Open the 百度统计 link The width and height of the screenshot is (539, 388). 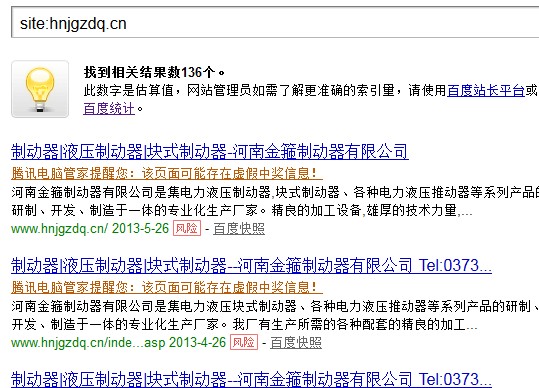tap(109, 109)
